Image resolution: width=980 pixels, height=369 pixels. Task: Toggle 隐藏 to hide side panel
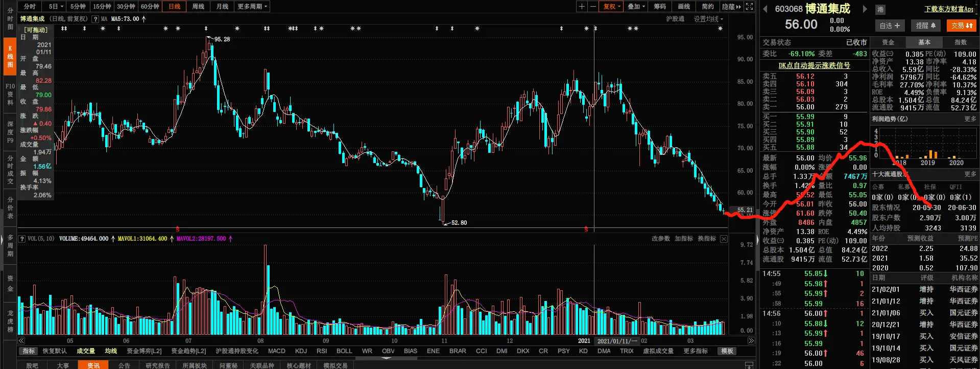pos(731,6)
